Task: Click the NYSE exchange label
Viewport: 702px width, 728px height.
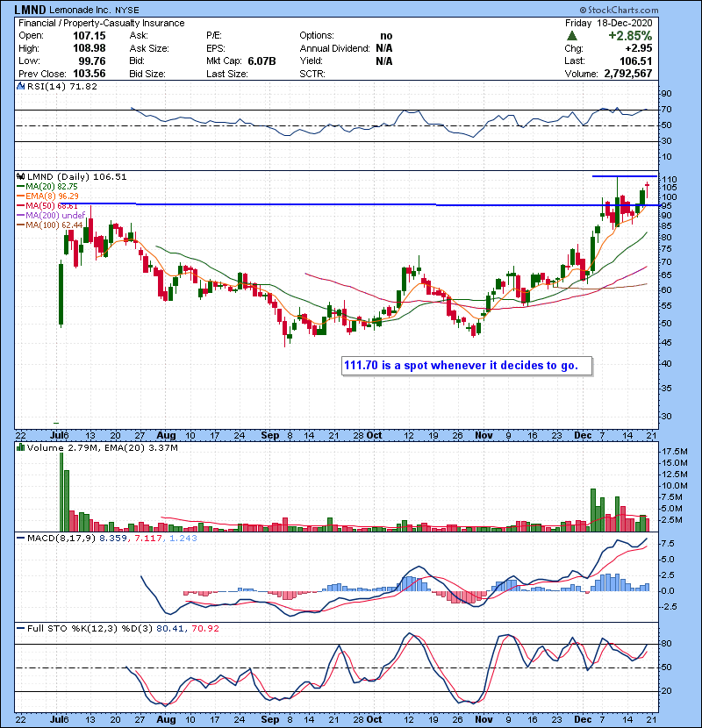Action: (127, 10)
